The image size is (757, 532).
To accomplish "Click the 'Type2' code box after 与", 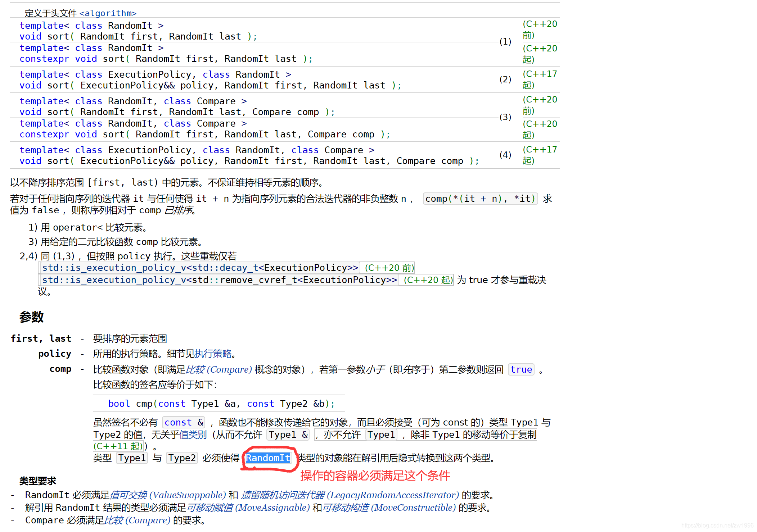I will (x=182, y=458).
